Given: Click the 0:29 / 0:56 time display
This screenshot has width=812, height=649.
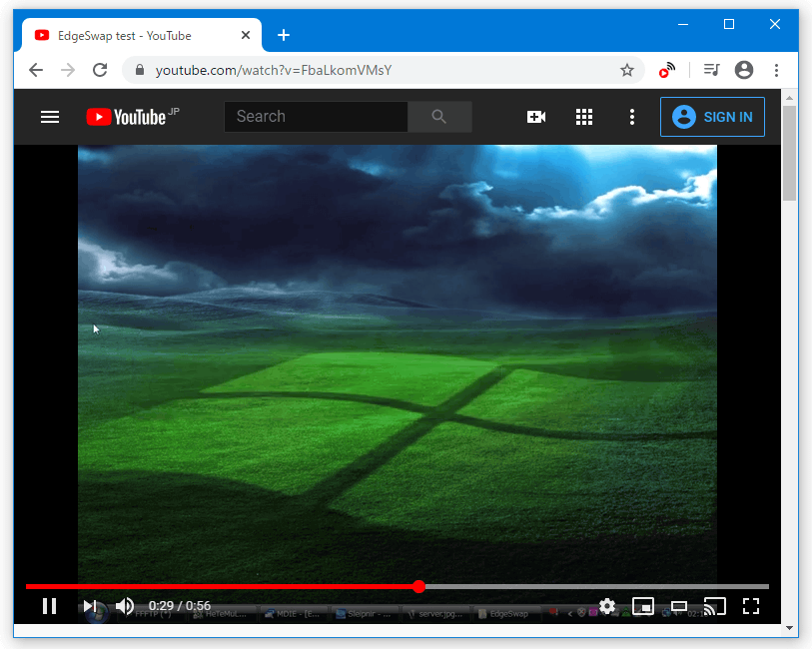Looking at the screenshot, I should [x=179, y=605].
